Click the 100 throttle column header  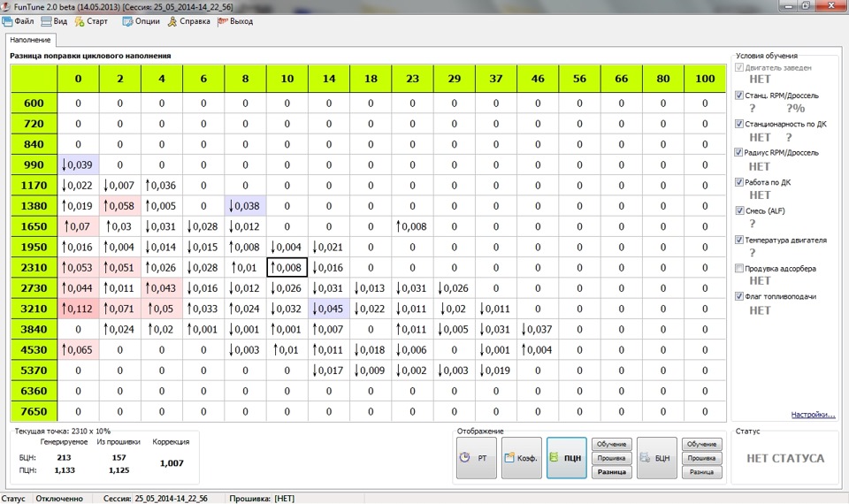[x=705, y=79]
